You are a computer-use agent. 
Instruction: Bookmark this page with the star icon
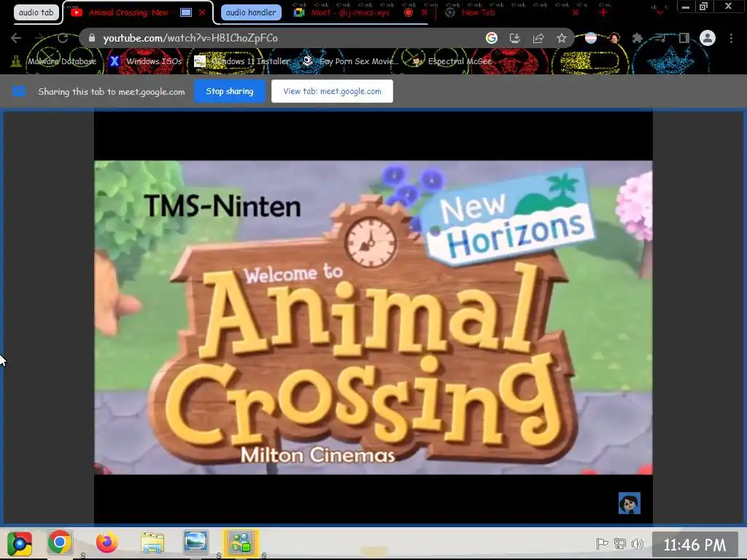pyautogui.click(x=562, y=38)
